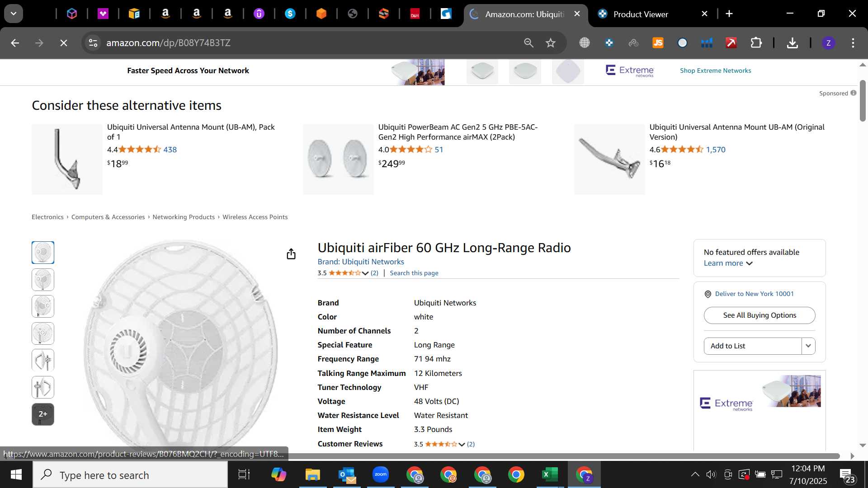Viewport: 868px width, 488px height.
Task: Click Computers & Accessories breadcrumb
Action: [x=108, y=217]
